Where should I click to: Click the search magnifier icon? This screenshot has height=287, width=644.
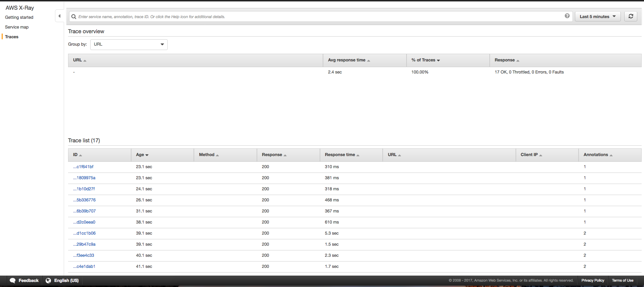74,16
